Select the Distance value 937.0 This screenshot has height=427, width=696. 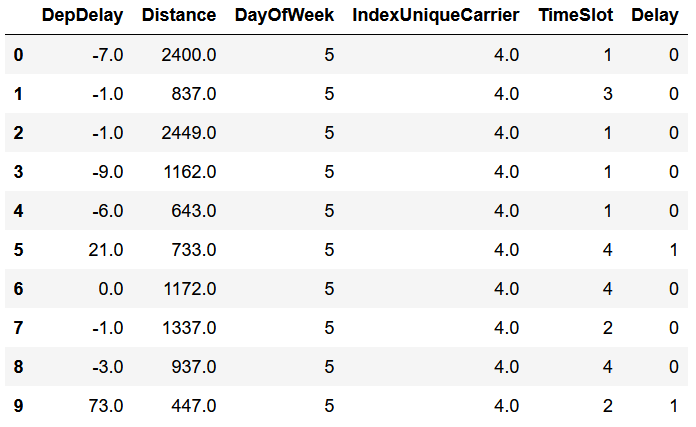tap(194, 367)
